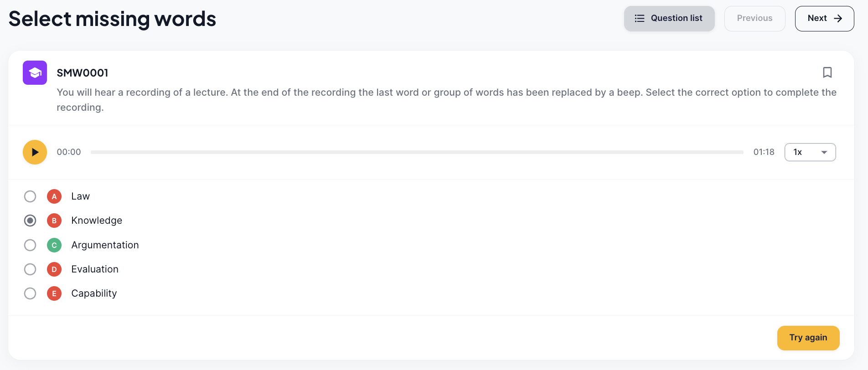Image resolution: width=868 pixels, height=370 pixels.
Task: Select the Law radio option
Action: [30, 196]
